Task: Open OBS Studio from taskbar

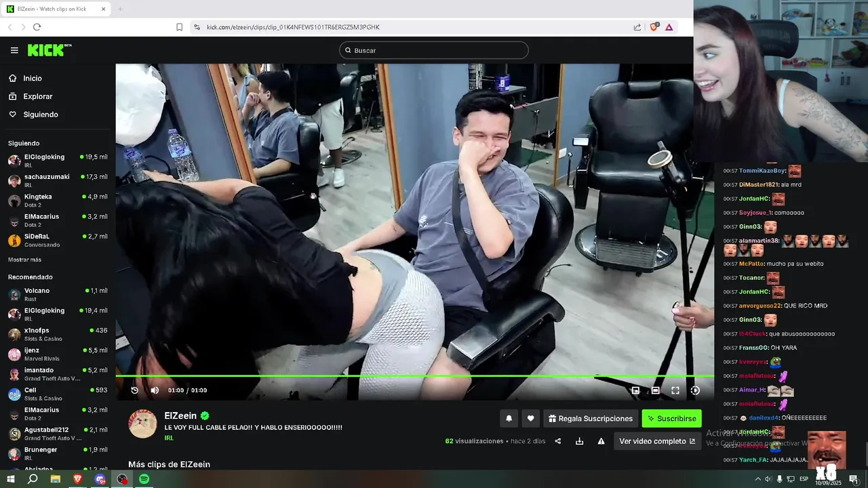Action: click(122, 479)
